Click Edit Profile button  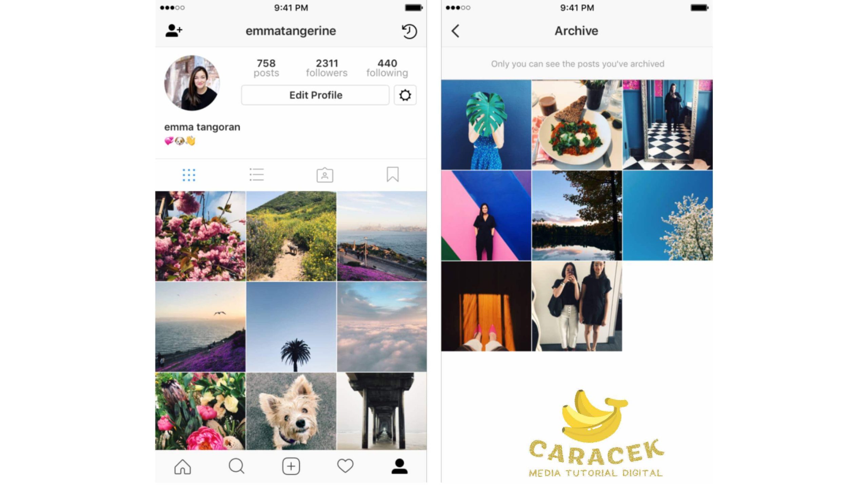316,95
